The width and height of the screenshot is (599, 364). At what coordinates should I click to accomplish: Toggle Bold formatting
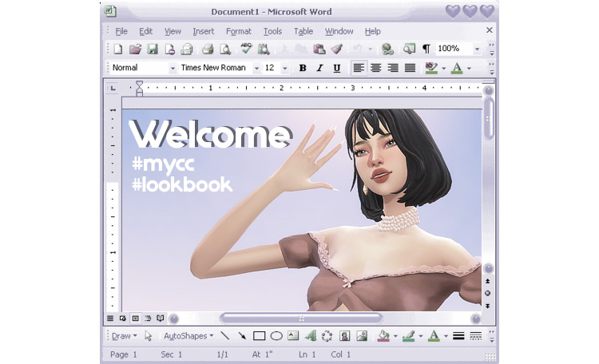[x=303, y=68]
